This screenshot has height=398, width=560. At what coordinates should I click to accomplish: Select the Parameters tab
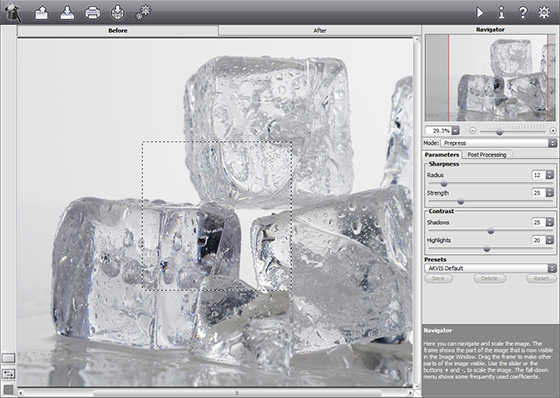(x=442, y=155)
